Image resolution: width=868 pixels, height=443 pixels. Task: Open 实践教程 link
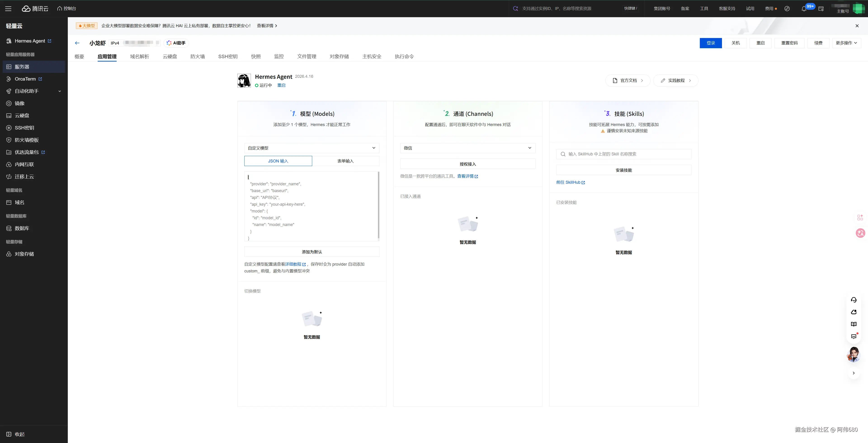[676, 81]
